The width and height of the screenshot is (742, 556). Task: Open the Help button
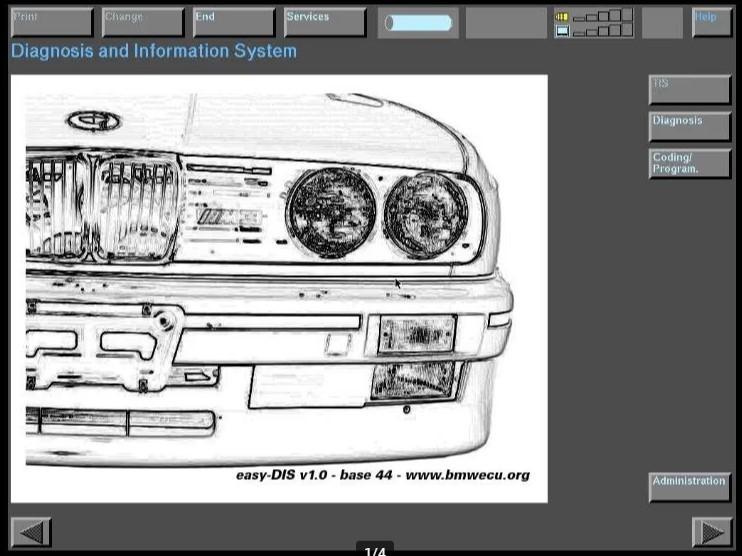tap(712, 22)
